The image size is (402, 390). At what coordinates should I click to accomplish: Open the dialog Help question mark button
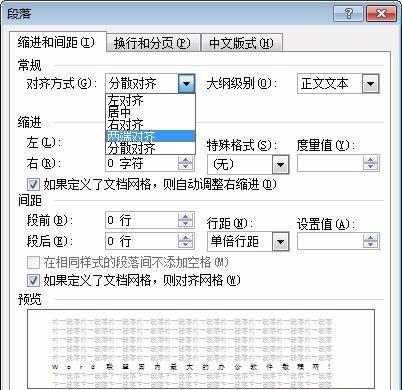click(348, 14)
